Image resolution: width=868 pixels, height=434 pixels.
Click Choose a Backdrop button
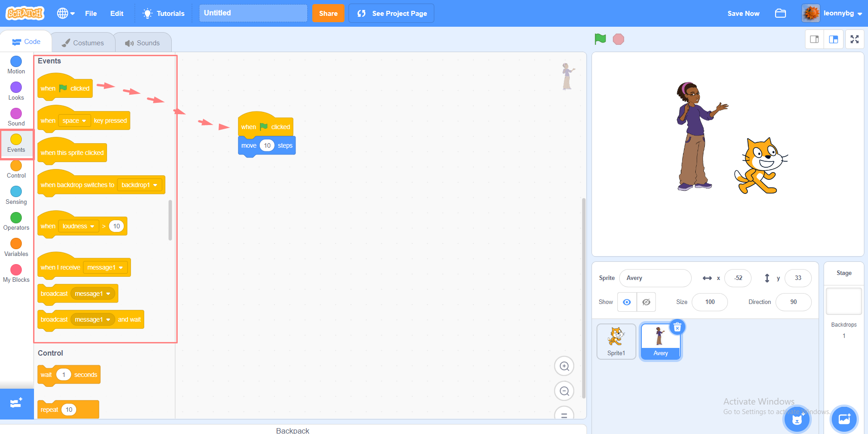coord(844,420)
